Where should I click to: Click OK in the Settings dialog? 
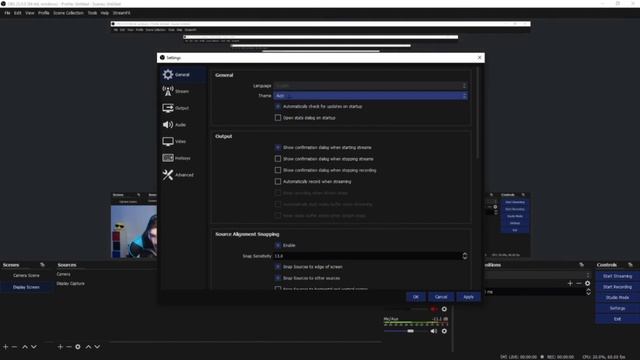[x=416, y=297]
